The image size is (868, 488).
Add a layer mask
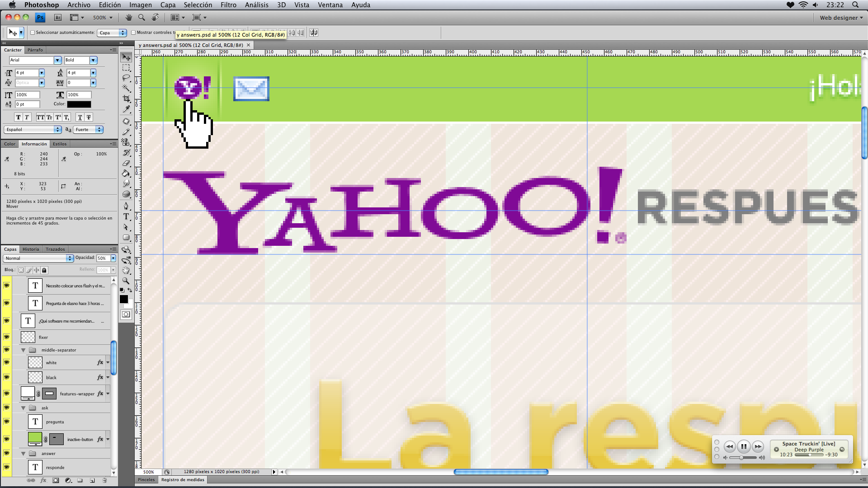point(56,480)
